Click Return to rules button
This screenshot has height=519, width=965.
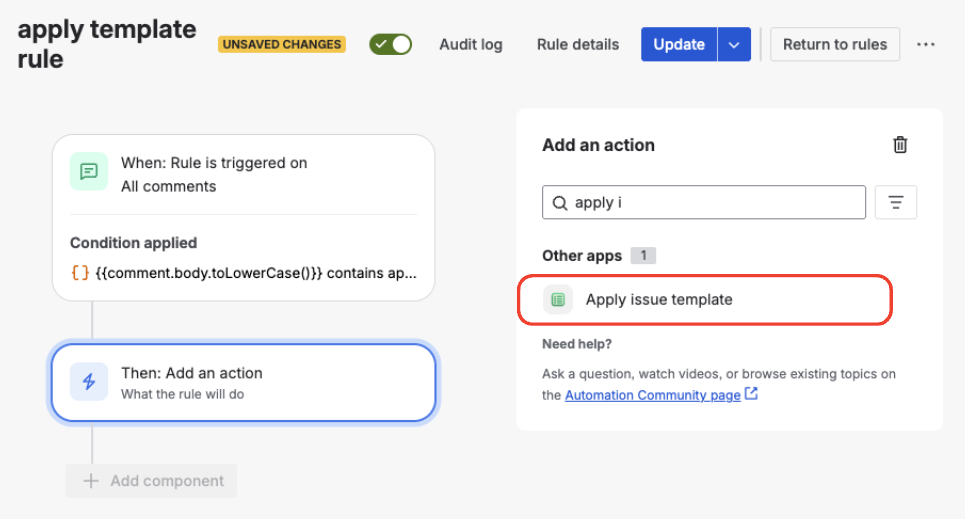(835, 44)
